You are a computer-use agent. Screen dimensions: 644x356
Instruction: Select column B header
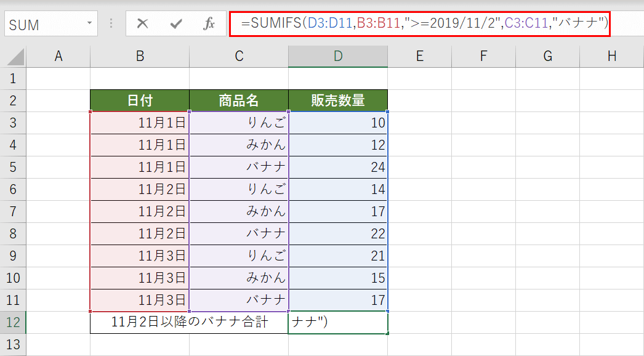pyautogui.click(x=139, y=55)
